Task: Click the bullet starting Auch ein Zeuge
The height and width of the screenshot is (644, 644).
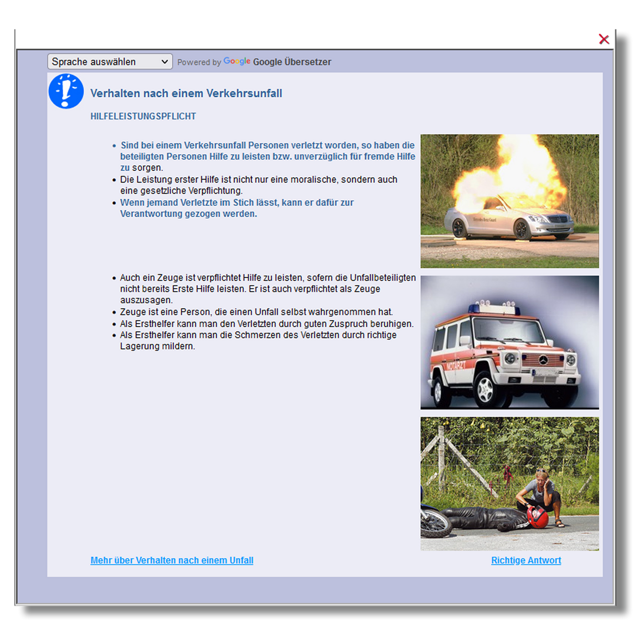Action: click(x=267, y=288)
